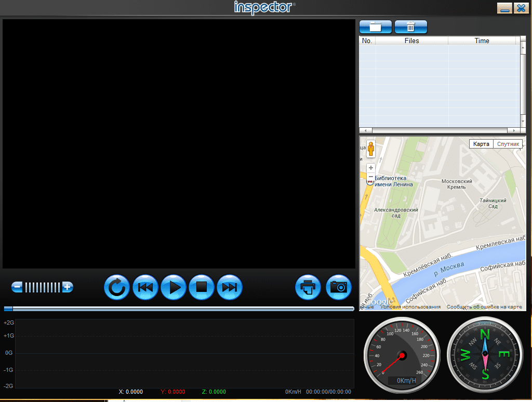Viewport: 532px width, 402px height.
Task: Zoom in on the map
Action: pos(371,168)
